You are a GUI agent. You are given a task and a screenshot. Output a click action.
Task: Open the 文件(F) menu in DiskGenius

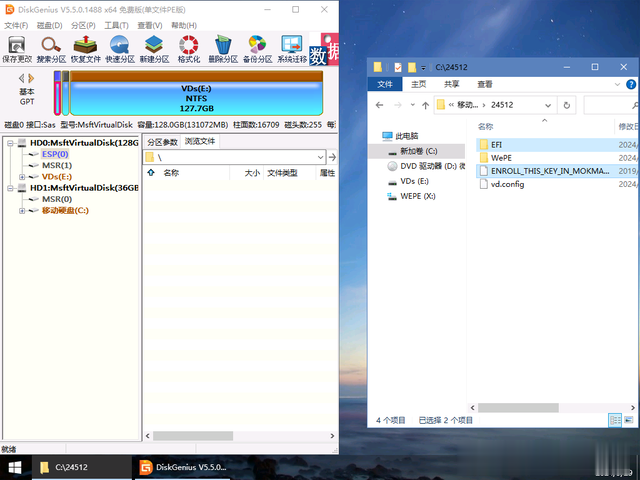click(x=16, y=25)
